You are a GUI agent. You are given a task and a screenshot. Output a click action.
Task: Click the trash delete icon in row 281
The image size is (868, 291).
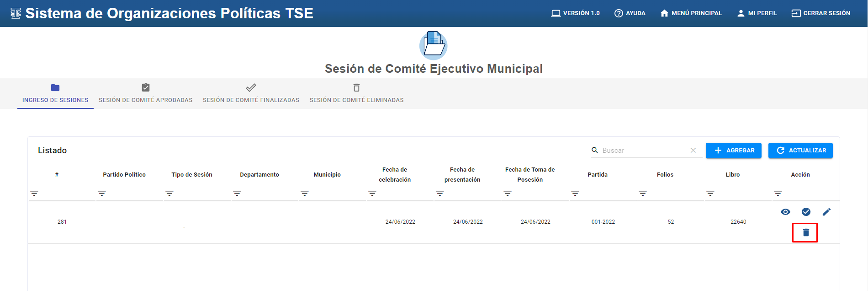[806, 232]
